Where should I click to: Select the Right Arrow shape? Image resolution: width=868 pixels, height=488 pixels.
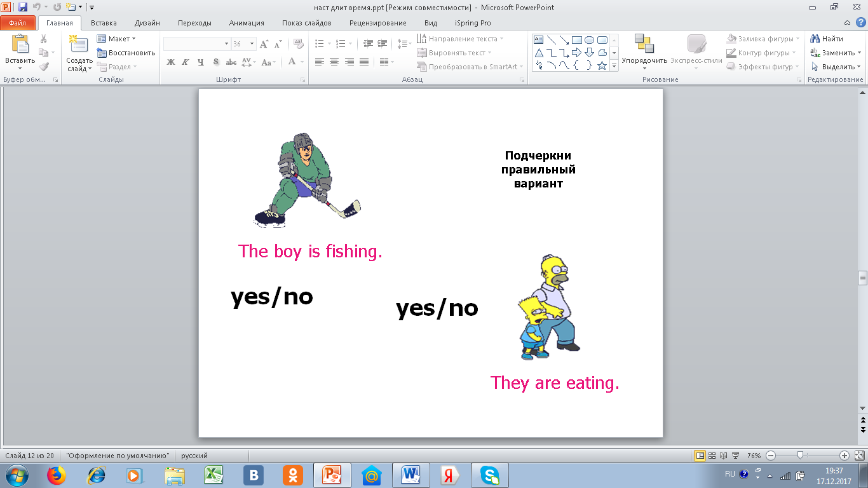[x=577, y=53]
